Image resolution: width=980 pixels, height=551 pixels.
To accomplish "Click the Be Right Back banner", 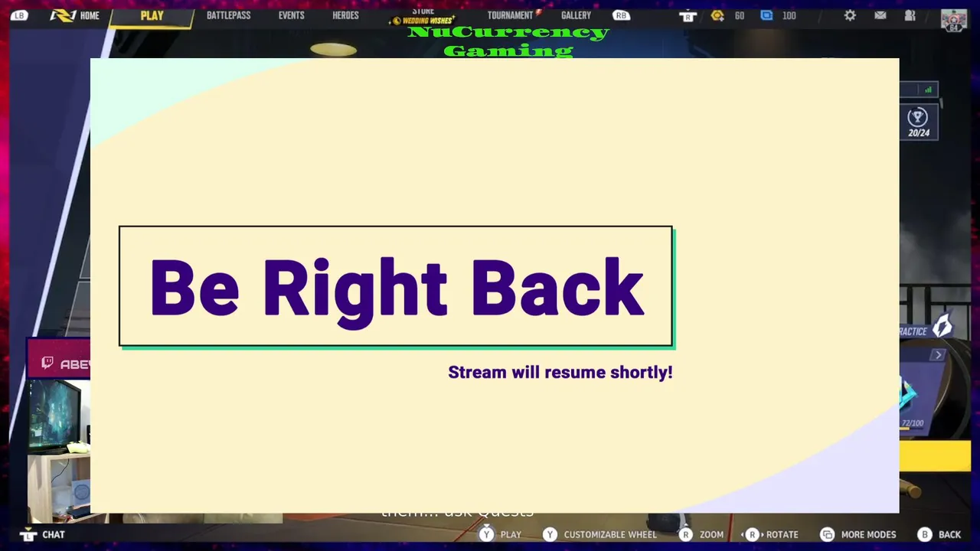I will click(x=396, y=286).
